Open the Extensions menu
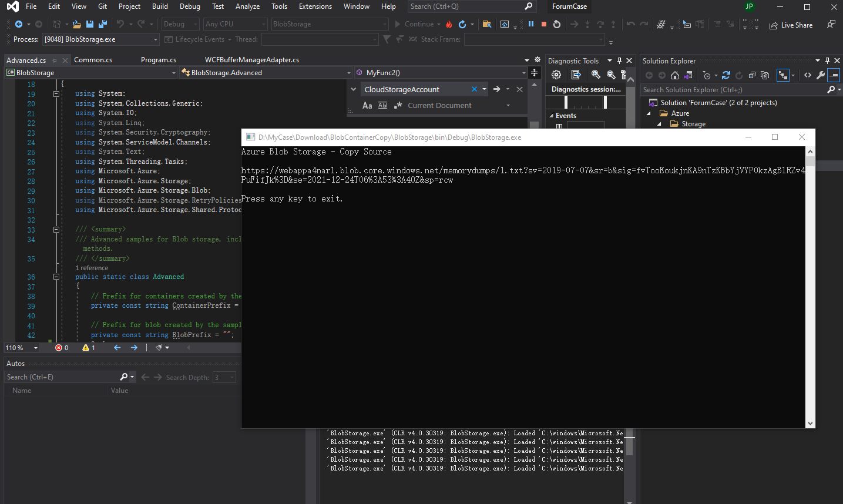The image size is (843, 504). [x=315, y=6]
